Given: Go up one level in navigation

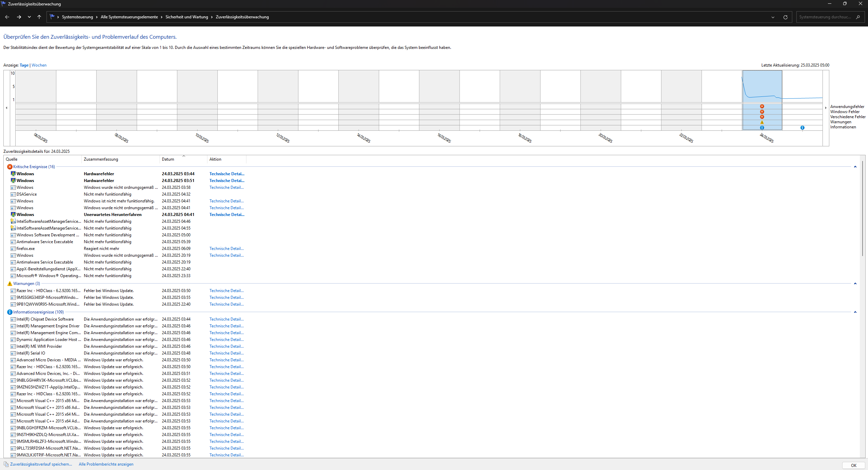Looking at the screenshot, I should tap(39, 17).
